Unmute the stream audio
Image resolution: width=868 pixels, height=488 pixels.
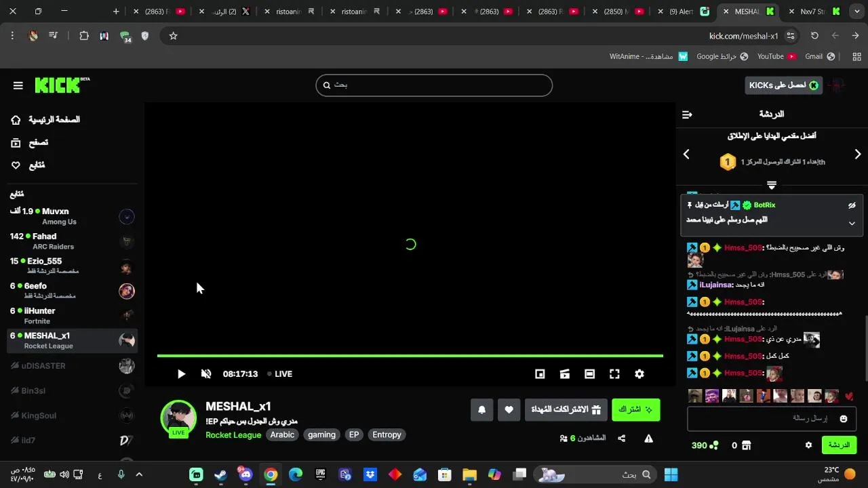point(206,374)
